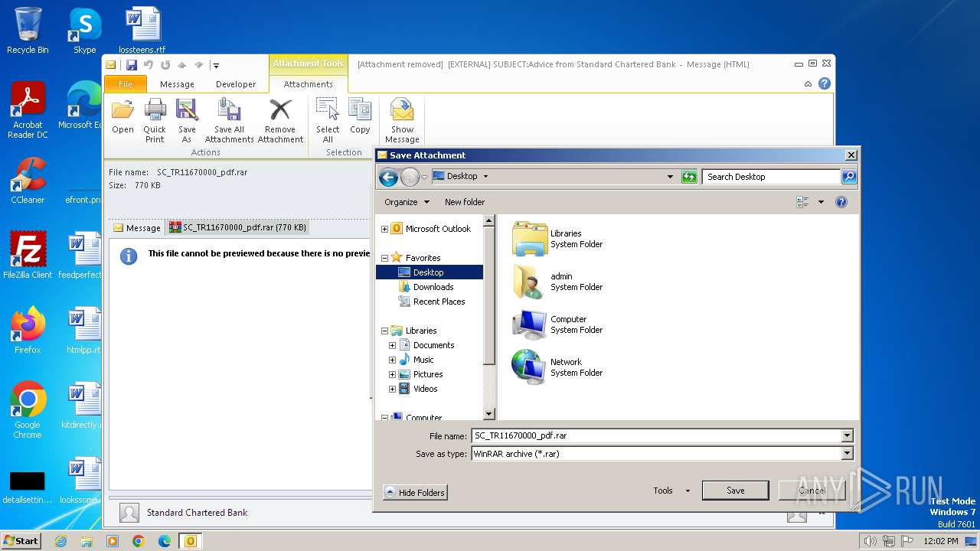Click Save All Attachments icon
The width and height of the screenshot is (980, 551).
click(x=229, y=119)
